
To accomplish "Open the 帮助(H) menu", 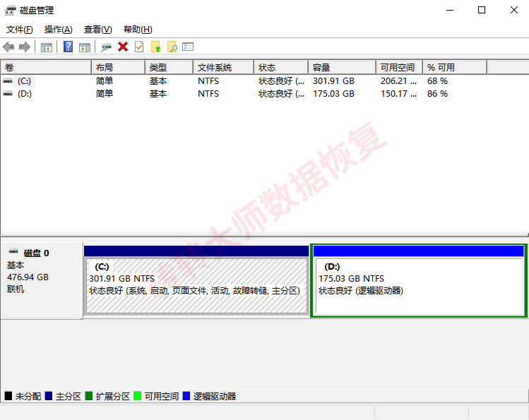I will pyautogui.click(x=138, y=30).
